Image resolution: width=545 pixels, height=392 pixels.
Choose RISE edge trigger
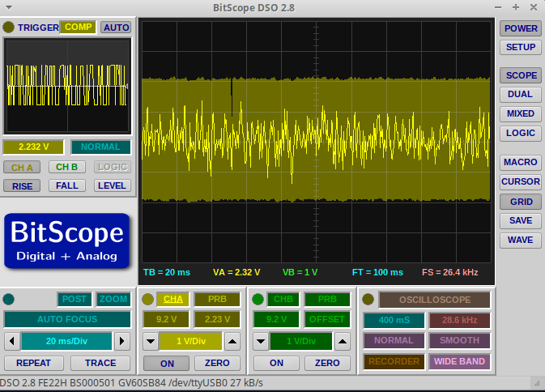(22, 186)
